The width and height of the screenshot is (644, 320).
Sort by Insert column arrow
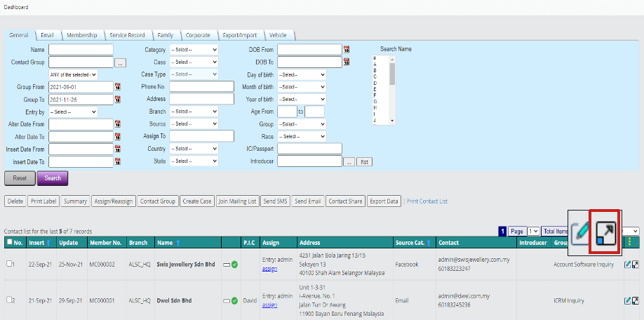(48, 243)
